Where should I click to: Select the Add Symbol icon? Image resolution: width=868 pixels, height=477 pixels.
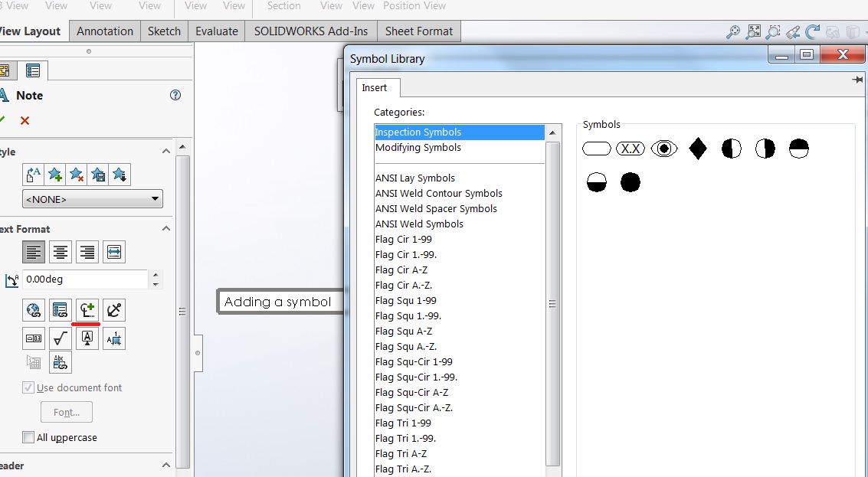87,310
